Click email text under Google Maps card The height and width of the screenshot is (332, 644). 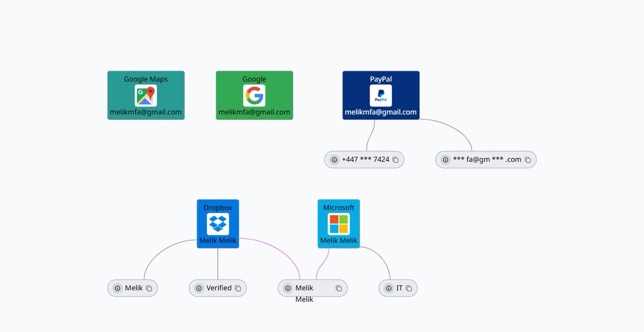pyautogui.click(x=146, y=112)
